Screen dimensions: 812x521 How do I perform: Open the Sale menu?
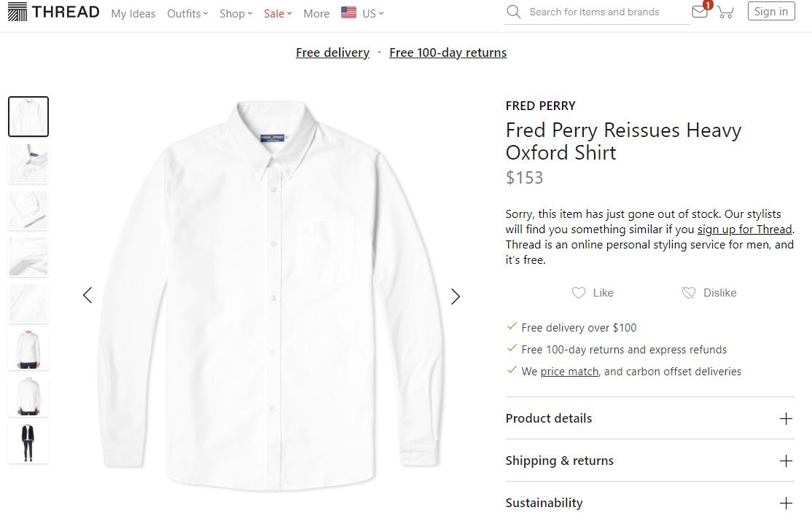(277, 13)
